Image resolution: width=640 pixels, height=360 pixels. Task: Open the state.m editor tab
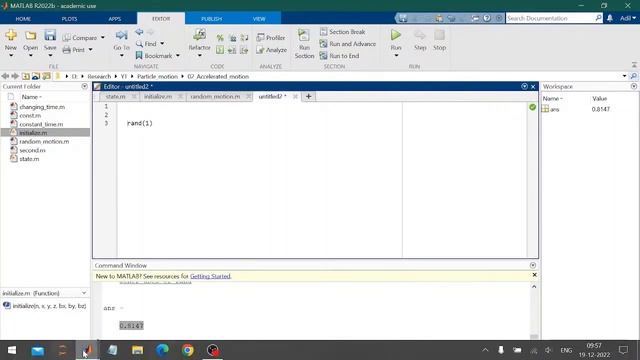[x=116, y=97]
